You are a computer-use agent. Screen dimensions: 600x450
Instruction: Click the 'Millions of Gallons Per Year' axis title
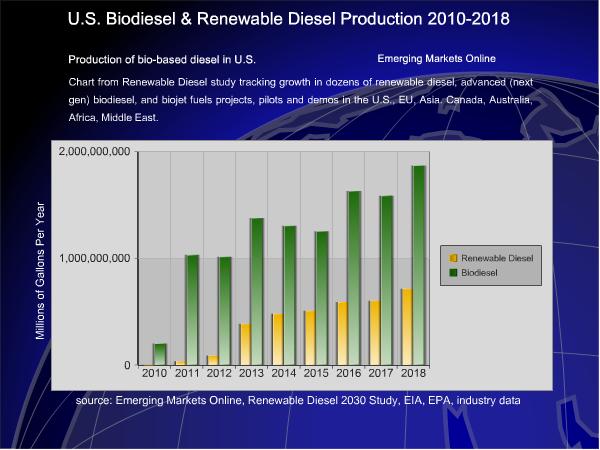(40, 271)
